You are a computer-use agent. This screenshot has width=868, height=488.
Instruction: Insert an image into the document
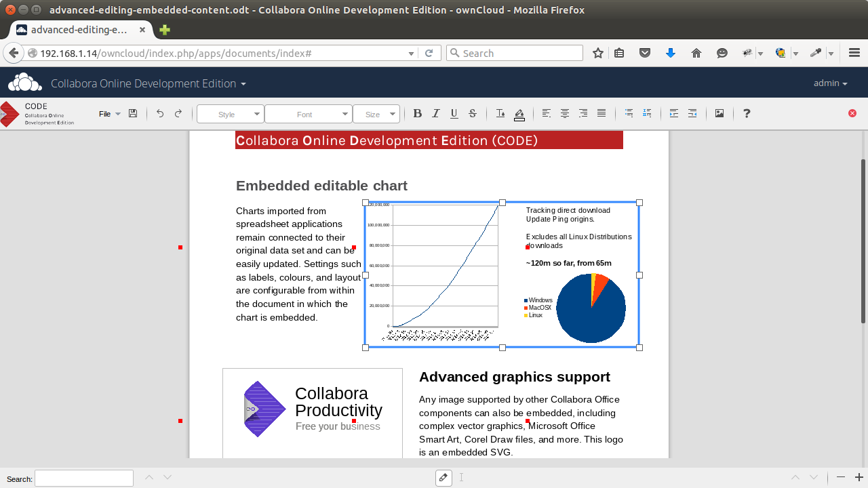click(x=719, y=113)
